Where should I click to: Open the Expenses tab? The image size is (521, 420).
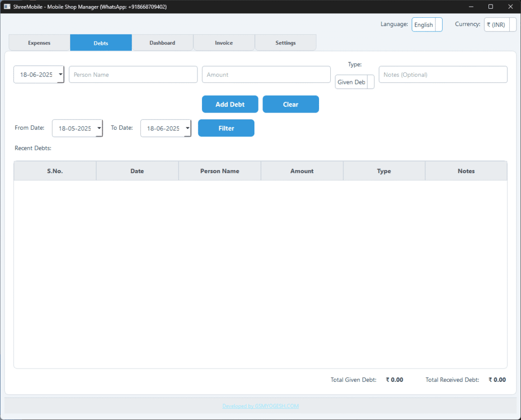[x=39, y=43]
